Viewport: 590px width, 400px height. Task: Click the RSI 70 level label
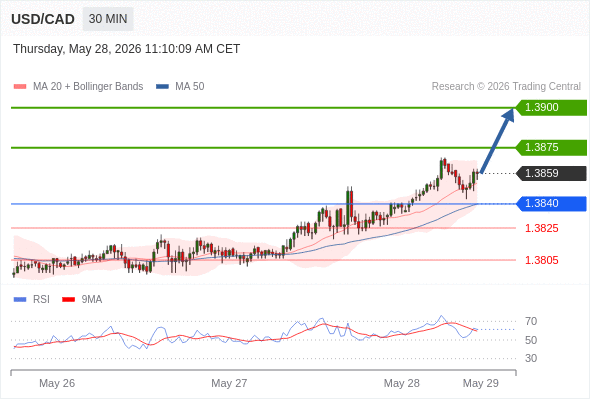point(531,321)
